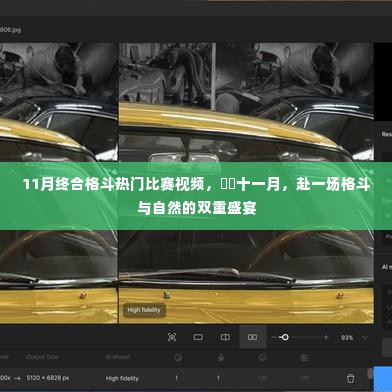This screenshot has height=392, width=392.
Task: Click the droplet blur column header icon
Action: click(x=221, y=357)
